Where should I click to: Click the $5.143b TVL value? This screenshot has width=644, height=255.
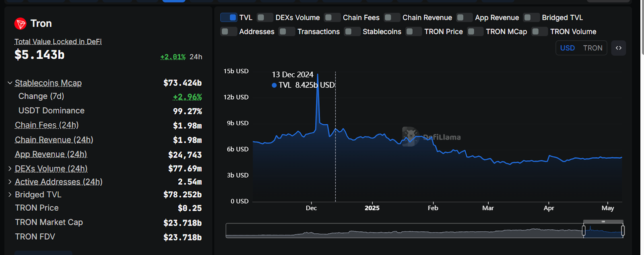[39, 55]
